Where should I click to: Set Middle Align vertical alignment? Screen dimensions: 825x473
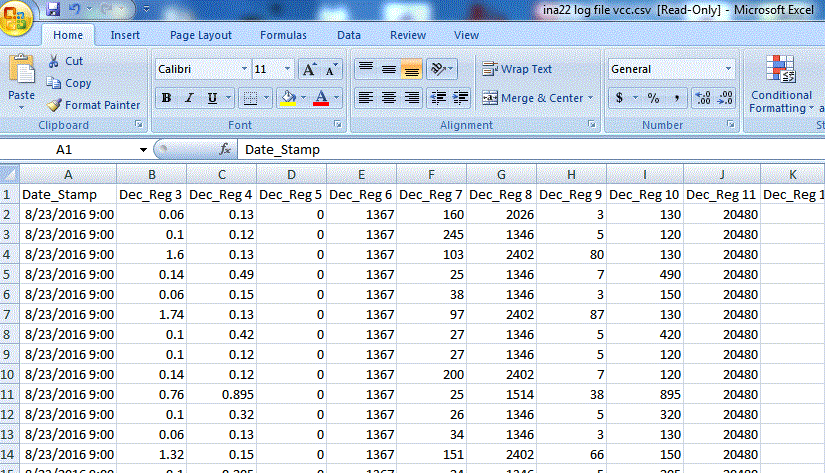pos(389,69)
